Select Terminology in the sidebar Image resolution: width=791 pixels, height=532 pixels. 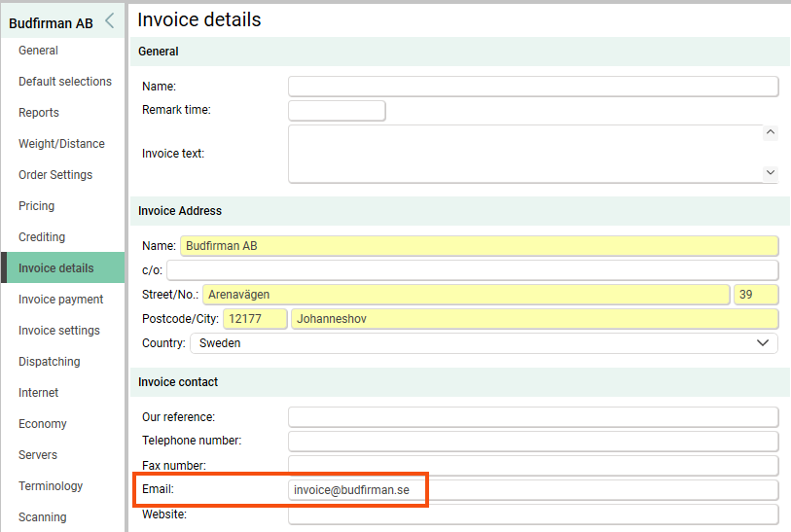click(x=51, y=486)
